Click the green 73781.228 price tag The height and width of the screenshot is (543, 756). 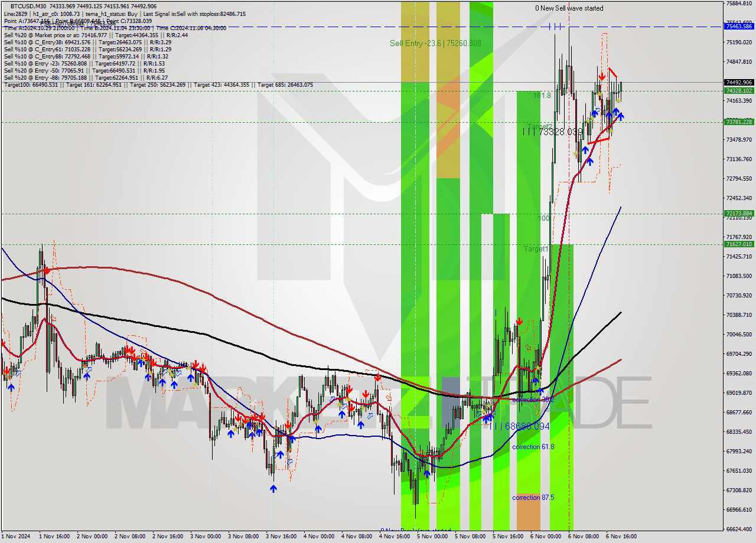[x=739, y=122]
